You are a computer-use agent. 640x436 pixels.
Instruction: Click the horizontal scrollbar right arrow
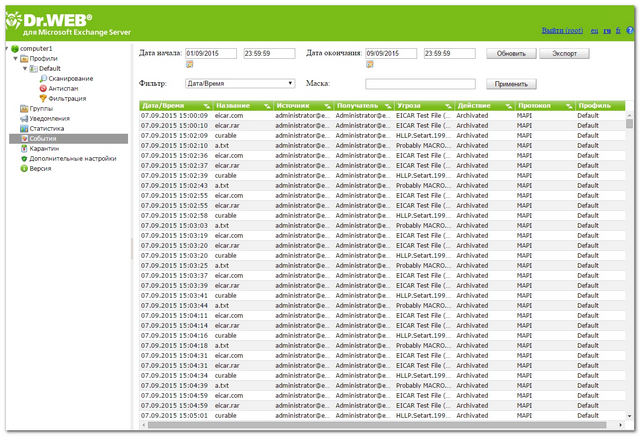coord(620,425)
